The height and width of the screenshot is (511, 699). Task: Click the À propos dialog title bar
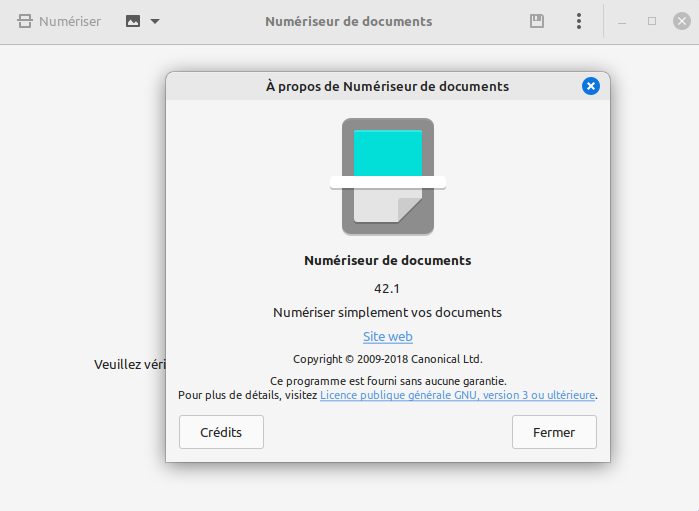pos(387,86)
